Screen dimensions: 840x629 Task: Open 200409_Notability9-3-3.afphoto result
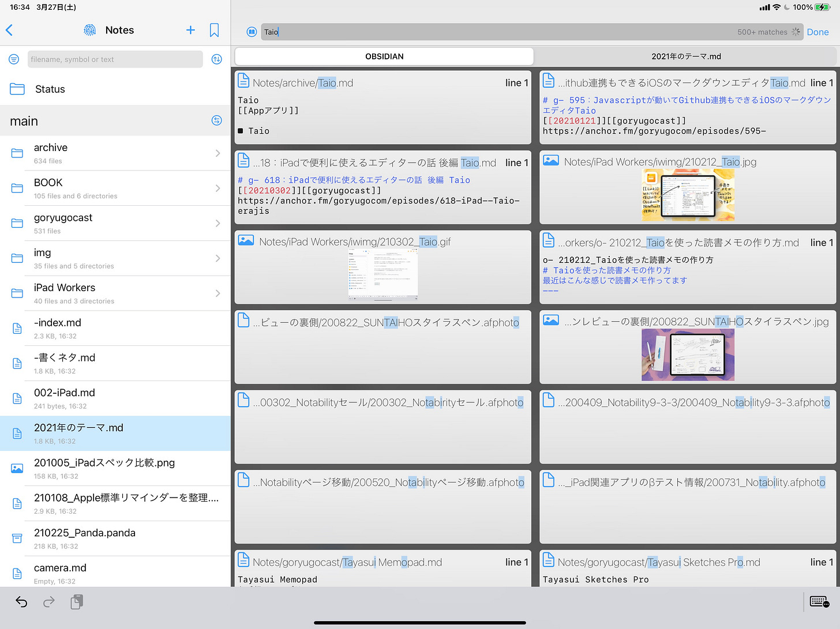click(688, 427)
